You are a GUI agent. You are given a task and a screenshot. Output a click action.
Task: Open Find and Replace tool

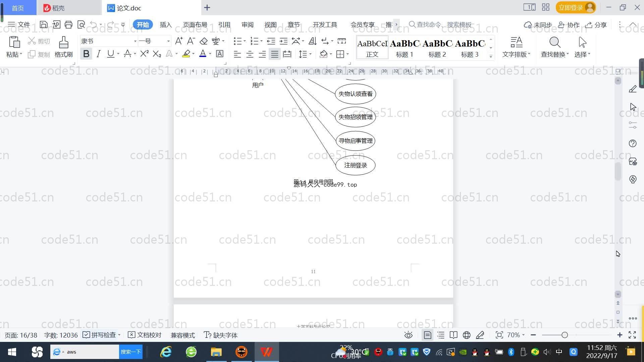pos(555,47)
